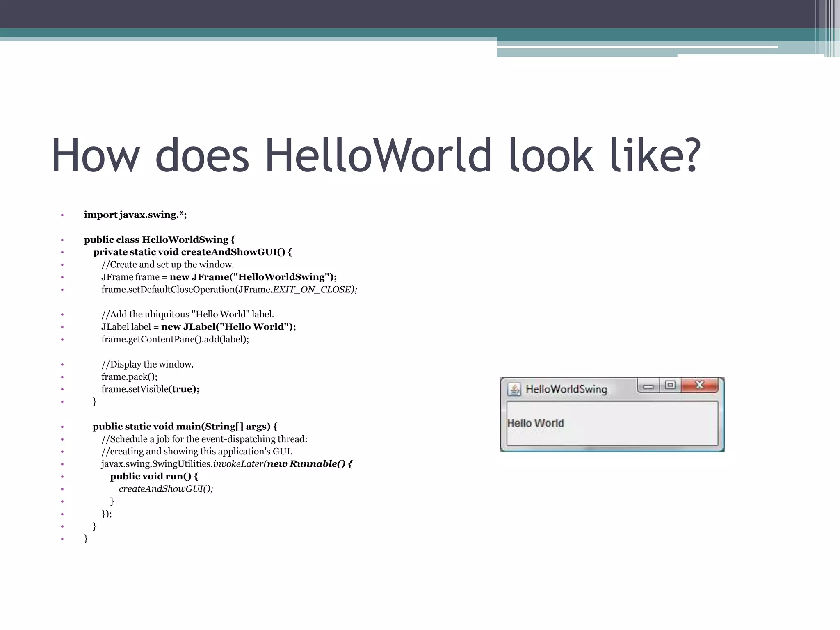840x630 pixels.
Task: Click line 'JFrame frame = new JFrame("HelloWorldSwing");'
Action: click(x=219, y=277)
